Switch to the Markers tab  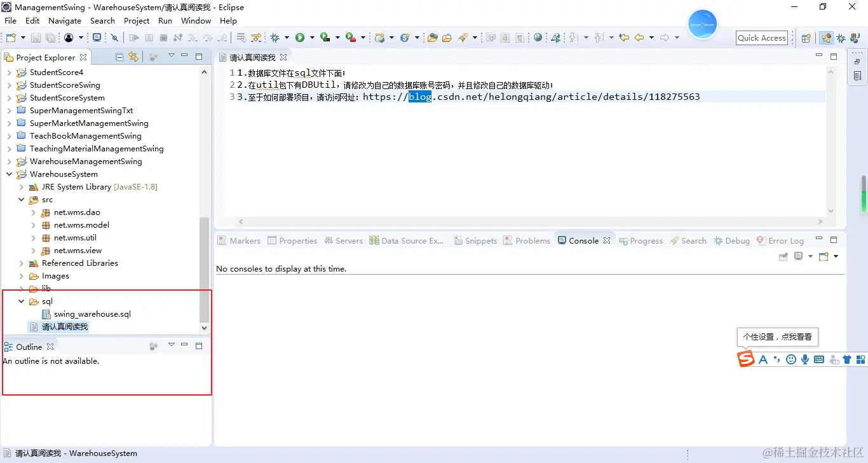239,241
